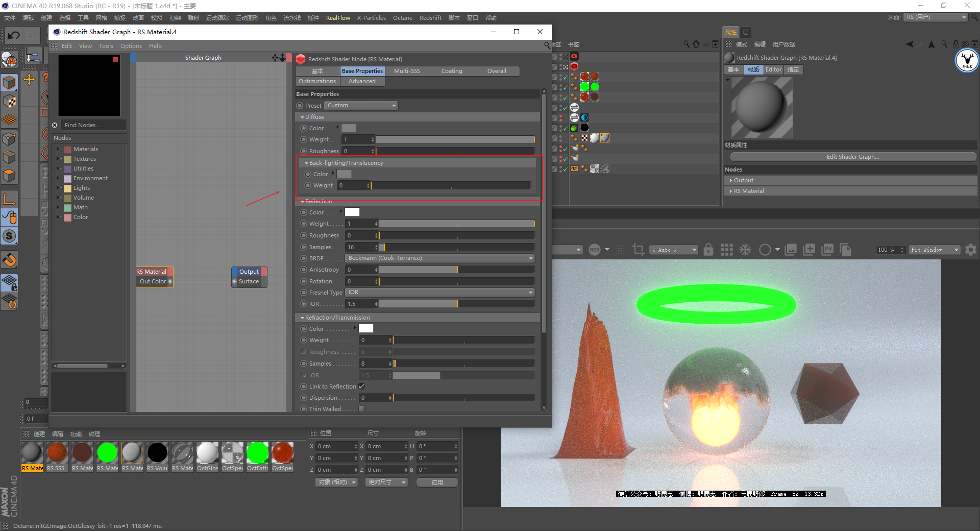Select the Move tool icon
Image resolution: width=980 pixels, height=531 pixels.
click(x=29, y=80)
